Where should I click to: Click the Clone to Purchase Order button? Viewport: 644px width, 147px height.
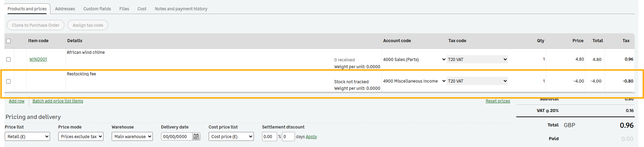tap(36, 25)
